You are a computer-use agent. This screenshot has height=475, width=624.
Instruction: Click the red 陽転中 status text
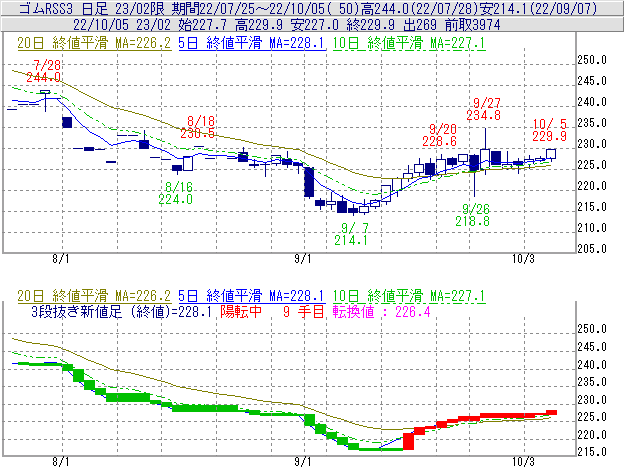tap(241, 311)
